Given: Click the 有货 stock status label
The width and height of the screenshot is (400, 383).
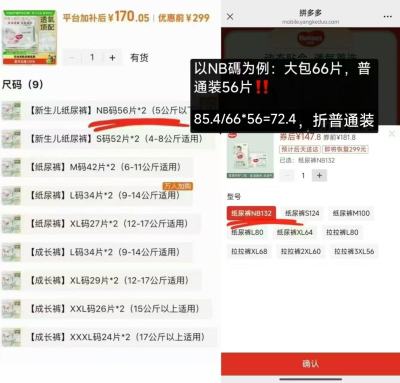Looking at the screenshot, I should tap(139, 58).
